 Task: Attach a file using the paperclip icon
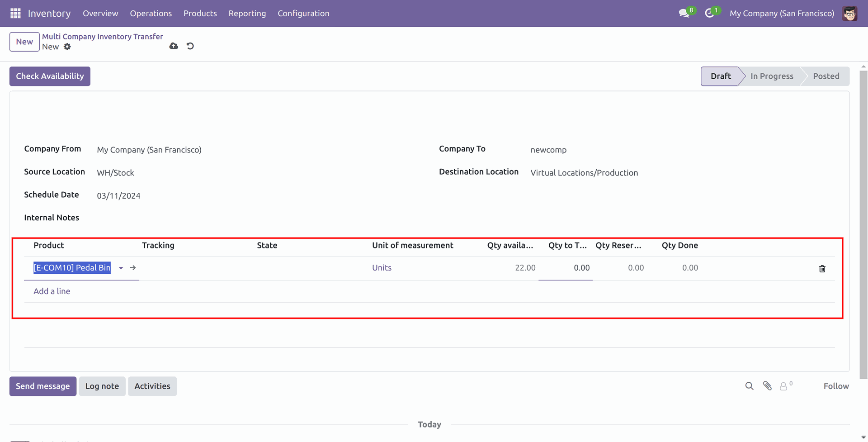click(x=767, y=386)
